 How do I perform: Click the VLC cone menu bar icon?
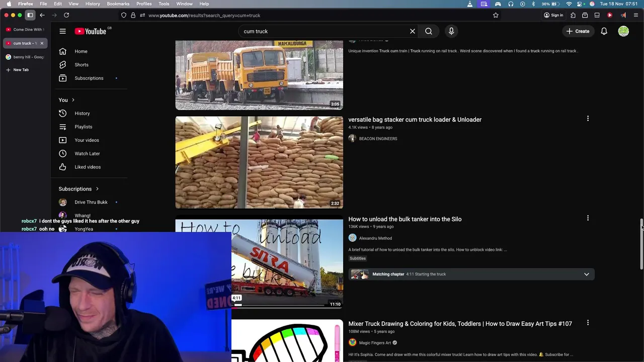click(x=470, y=4)
